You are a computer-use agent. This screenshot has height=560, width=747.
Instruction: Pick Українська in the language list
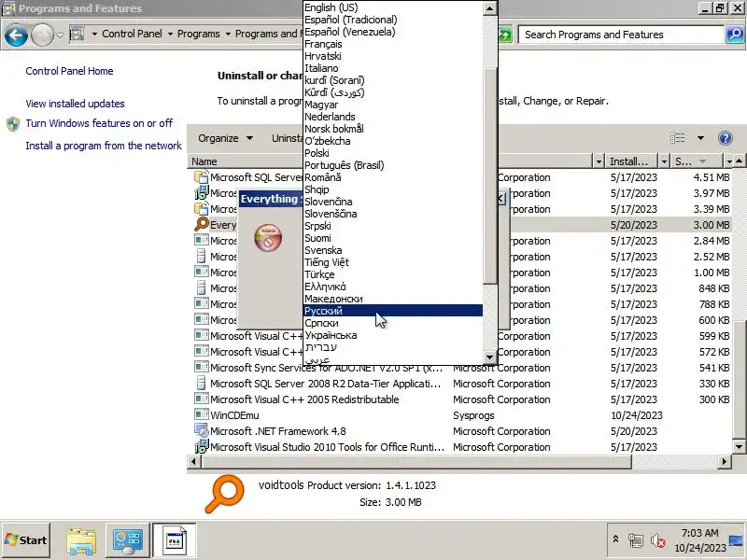[393, 335]
